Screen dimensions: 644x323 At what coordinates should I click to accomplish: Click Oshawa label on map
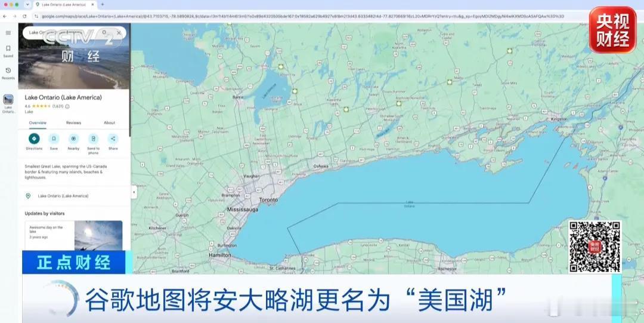(321, 166)
